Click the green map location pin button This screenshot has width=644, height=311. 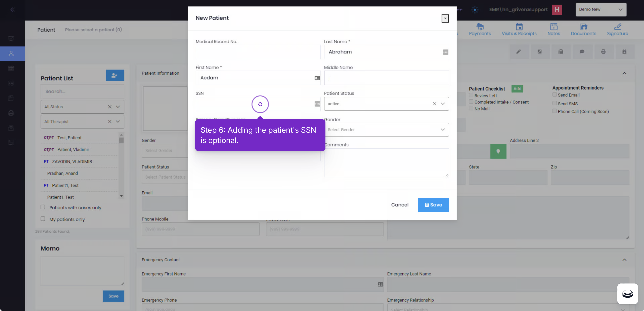[x=498, y=151]
